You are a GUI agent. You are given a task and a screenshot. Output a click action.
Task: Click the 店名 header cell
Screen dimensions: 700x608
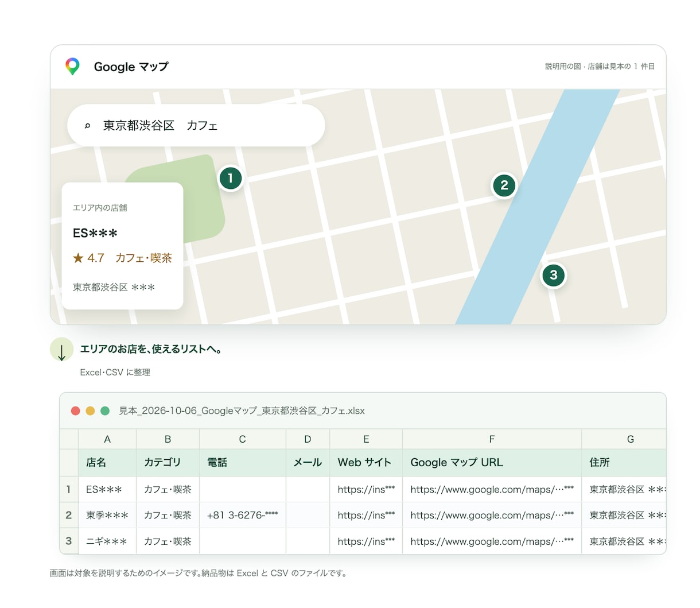coord(107,463)
